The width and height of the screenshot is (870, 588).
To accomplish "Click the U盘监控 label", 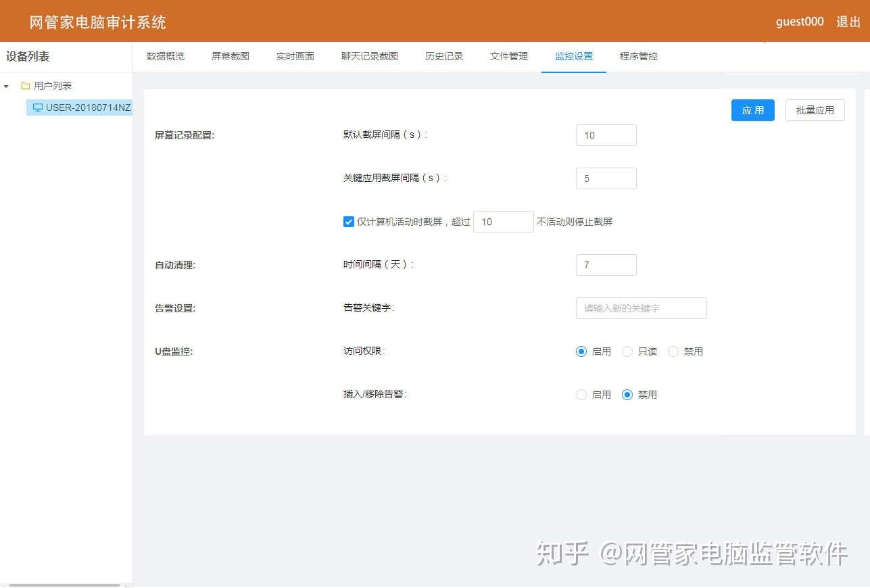I will click(174, 351).
